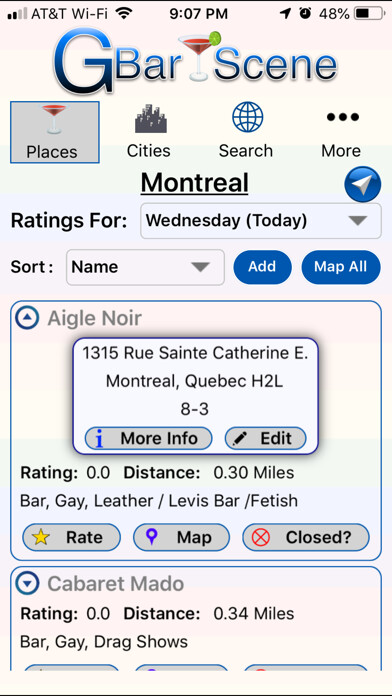This screenshot has height=696, width=392.
Task: Open the Sort by Name dropdown
Action: click(145, 267)
